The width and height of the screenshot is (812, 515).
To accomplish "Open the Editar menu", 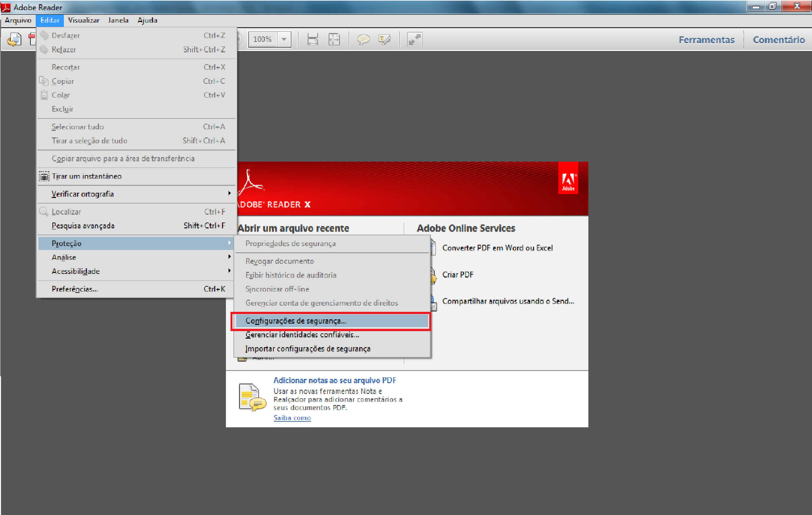I will 50,20.
